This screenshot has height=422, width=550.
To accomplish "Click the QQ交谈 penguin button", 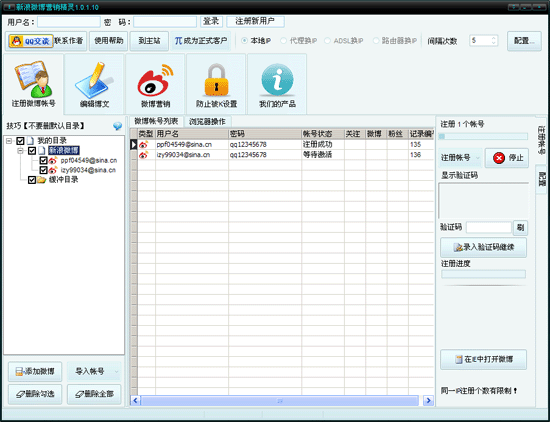I will [31, 41].
